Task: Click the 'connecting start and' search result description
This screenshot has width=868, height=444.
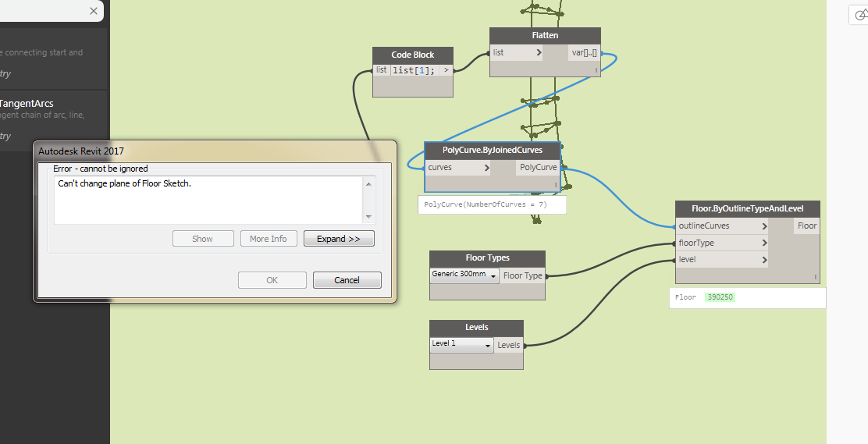Action: coord(41,52)
